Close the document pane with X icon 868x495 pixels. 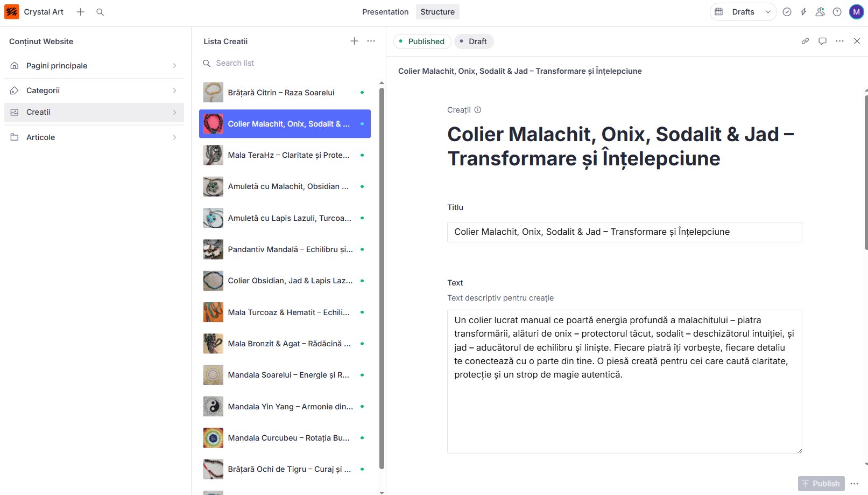pos(857,41)
